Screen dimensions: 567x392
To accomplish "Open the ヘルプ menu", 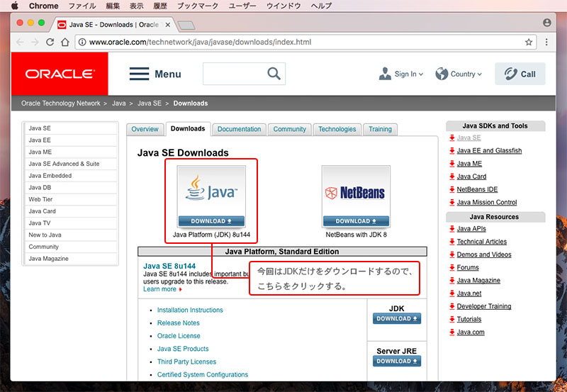I will click(x=321, y=6).
